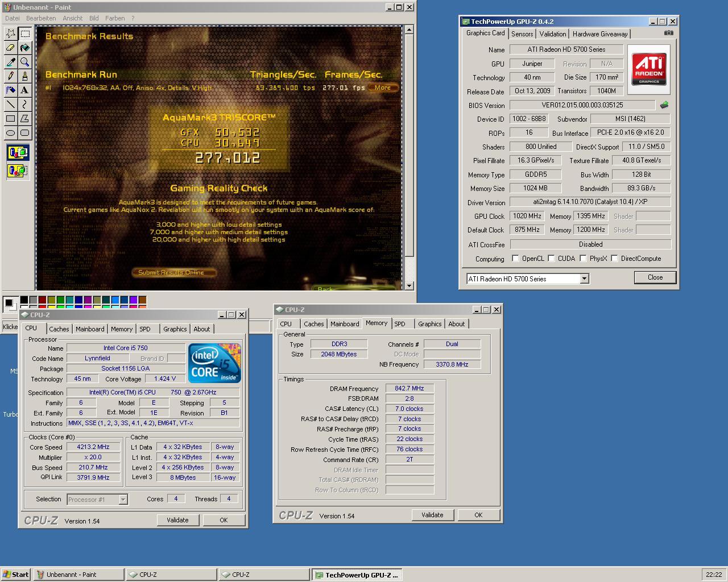The width and height of the screenshot is (728, 582).
Task: Click the save BIOS icon in GPU-Z
Action: coord(664,105)
